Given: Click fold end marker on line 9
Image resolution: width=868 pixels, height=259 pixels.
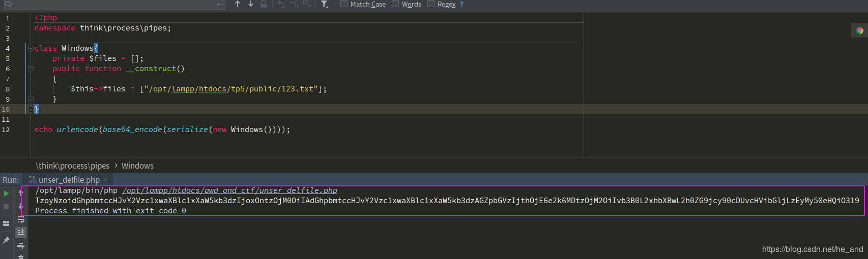Looking at the screenshot, I should [31, 99].
